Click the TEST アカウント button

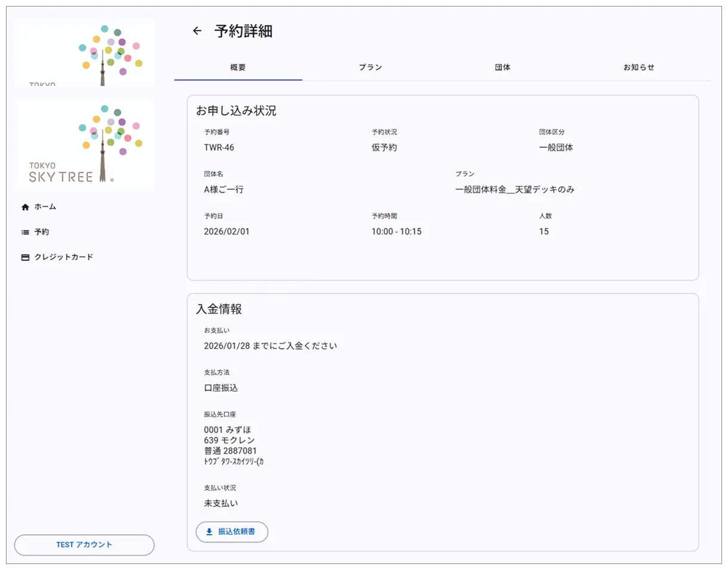(x=84, y=544)
